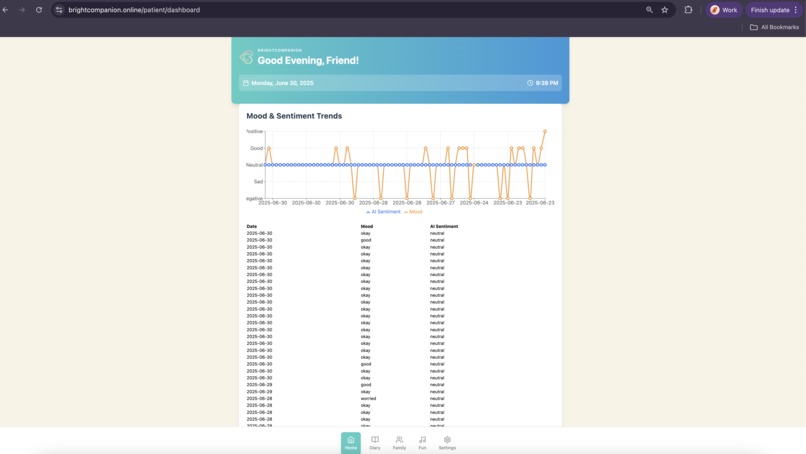The image size is (806, 454).
Task: Open the Settings tab
Action: [x=447, y=443]
